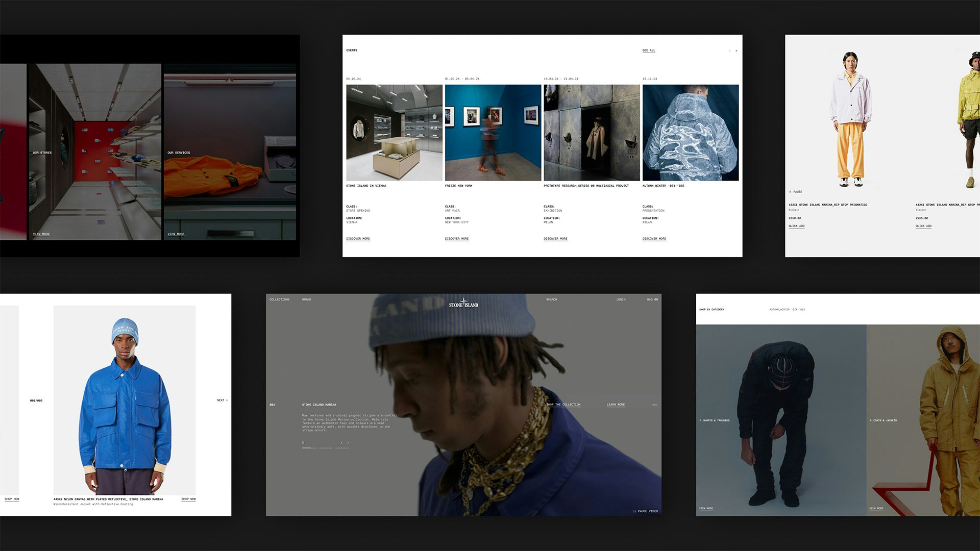This screenshot has height=551, width=980.
Task: Open white blouson model product image
Action: (x=850, y=120)
